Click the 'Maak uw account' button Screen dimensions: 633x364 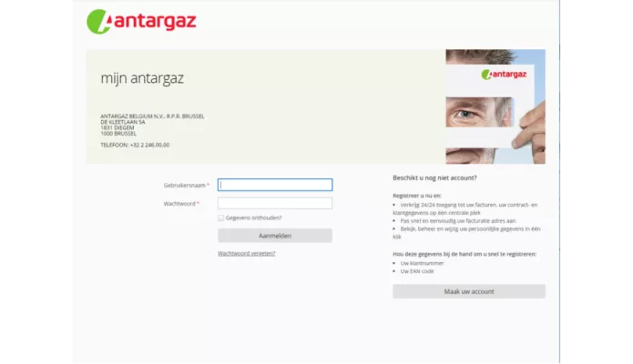click(468, 291)
